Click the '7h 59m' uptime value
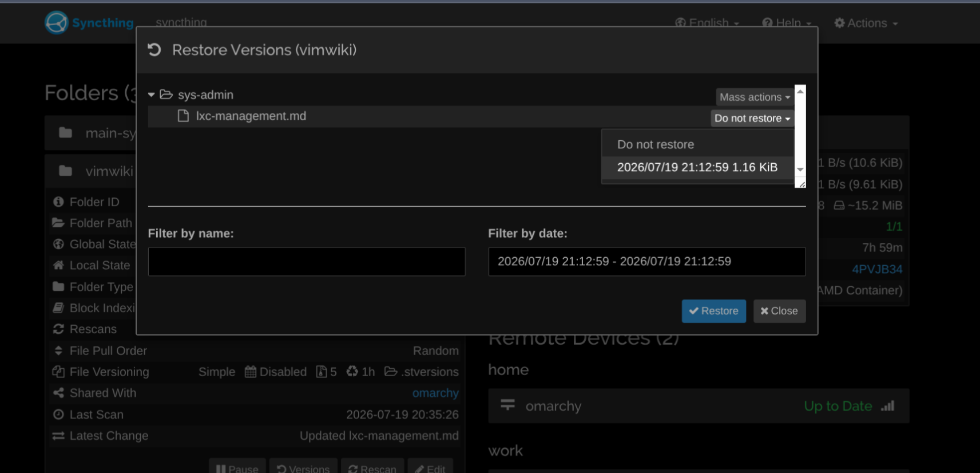The image size is (980, 473). [x=882, y=248]
